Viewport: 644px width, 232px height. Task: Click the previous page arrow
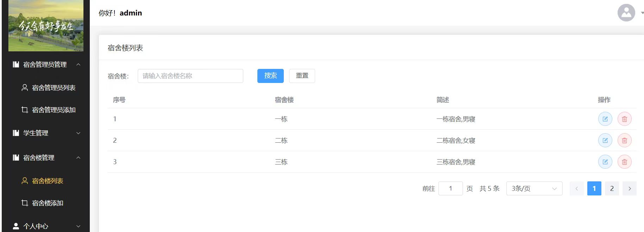(577, 188)
